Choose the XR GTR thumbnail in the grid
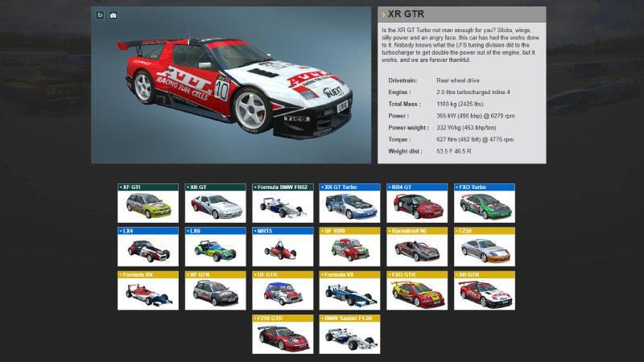The width and height of the screenshot is (644, 362). pos(485,290)
